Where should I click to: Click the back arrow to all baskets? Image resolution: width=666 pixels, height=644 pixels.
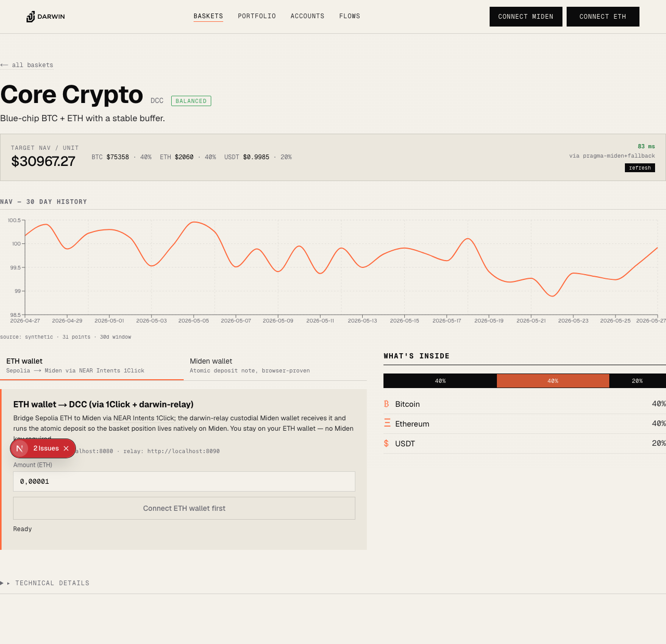tap(4, 65)
